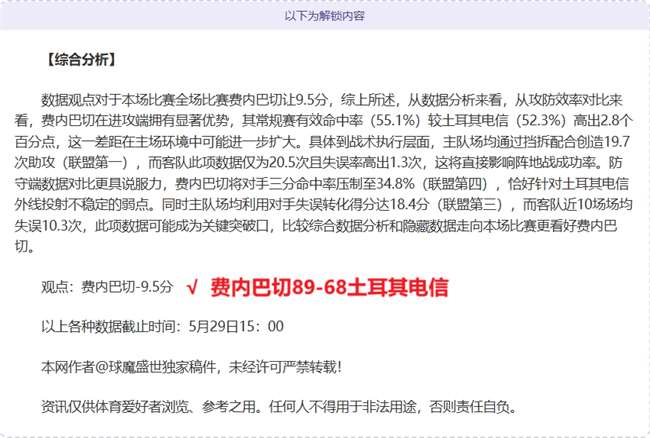This screenshot has height=438, width=650.
Task: Click the '以下为解锁内容' banner text
Action: point(324,16)
